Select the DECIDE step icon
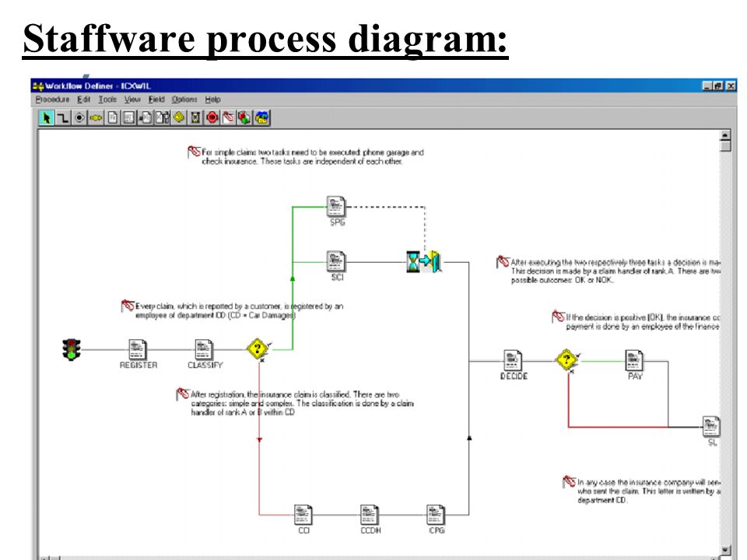 (513, 360)
